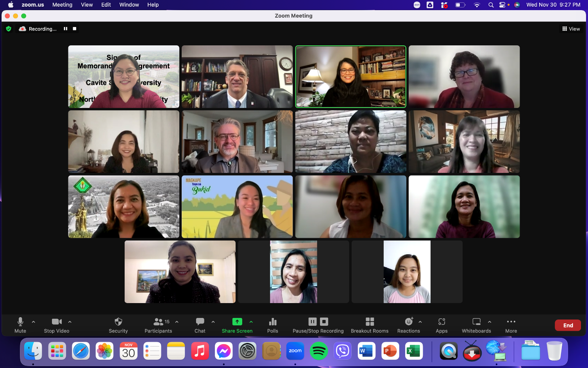588x368 pixels.
Task: Open Photos from the Dock
Action: coord(105,351)
